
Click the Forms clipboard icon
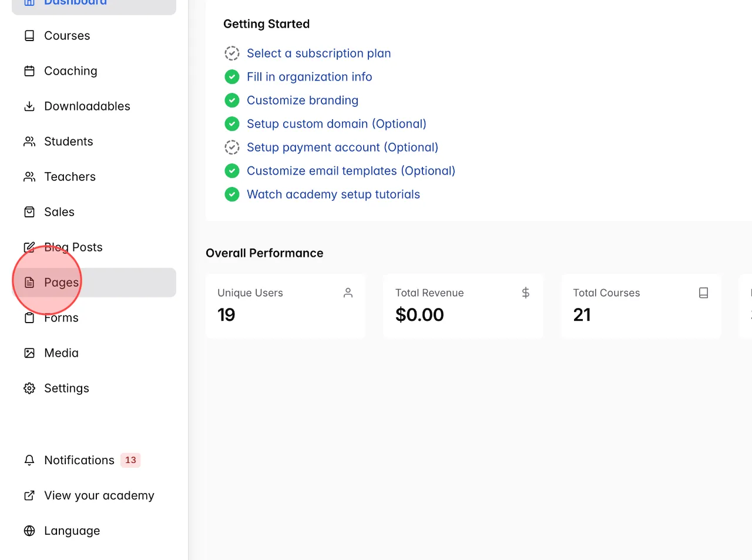(29, 318)
